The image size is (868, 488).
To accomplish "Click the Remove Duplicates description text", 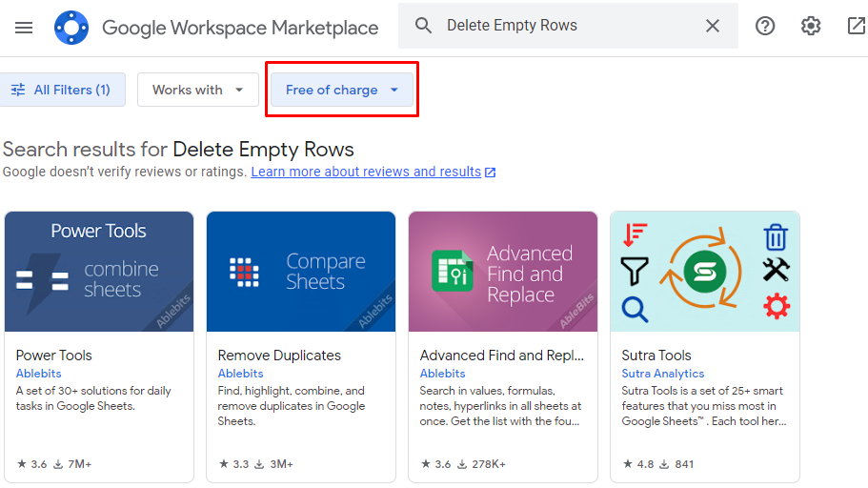I will pos(292,406).
